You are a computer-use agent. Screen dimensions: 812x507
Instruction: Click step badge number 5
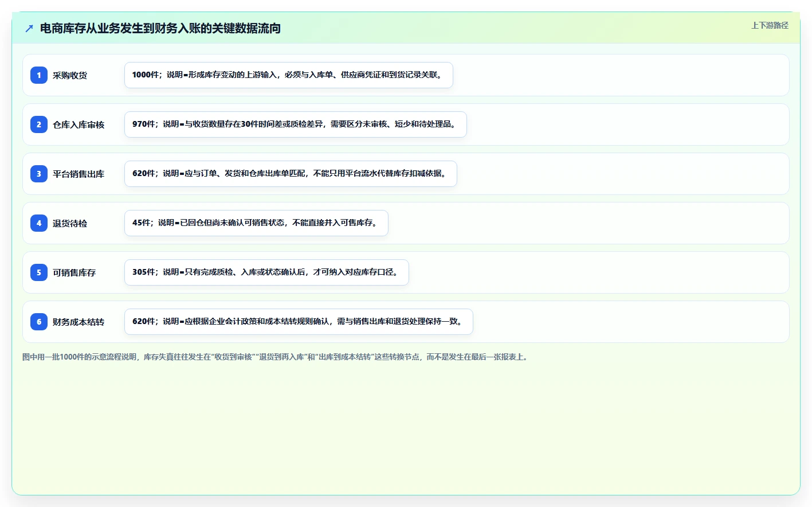point(39,272)
